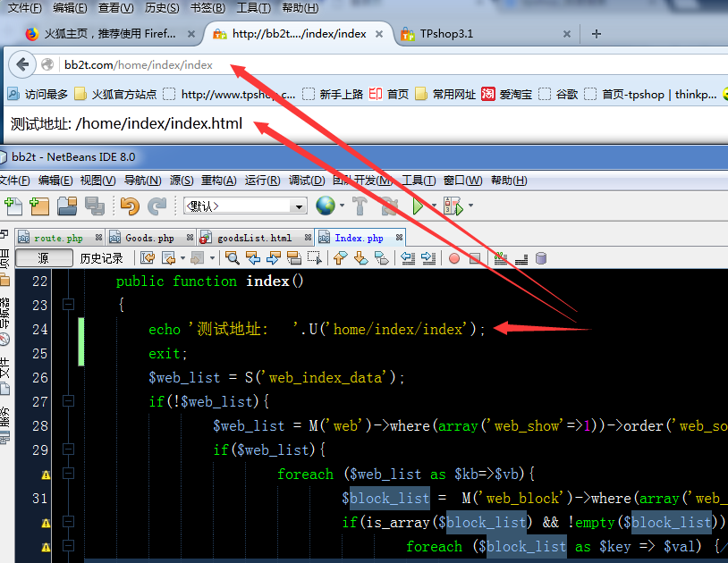This screenshot has height=563, width=728.
Task: Run the project with green play icon
Action: [x=418, y=206]
